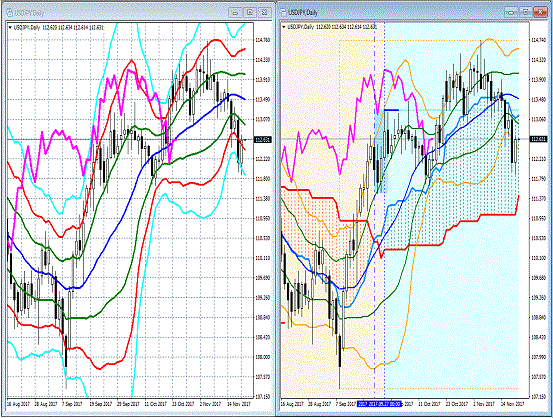The height and width of the screenshot is (418, 553).
Task: Click the small red marker at right chart's left edge
Action: pyautogui.click(x=283, y=323)
